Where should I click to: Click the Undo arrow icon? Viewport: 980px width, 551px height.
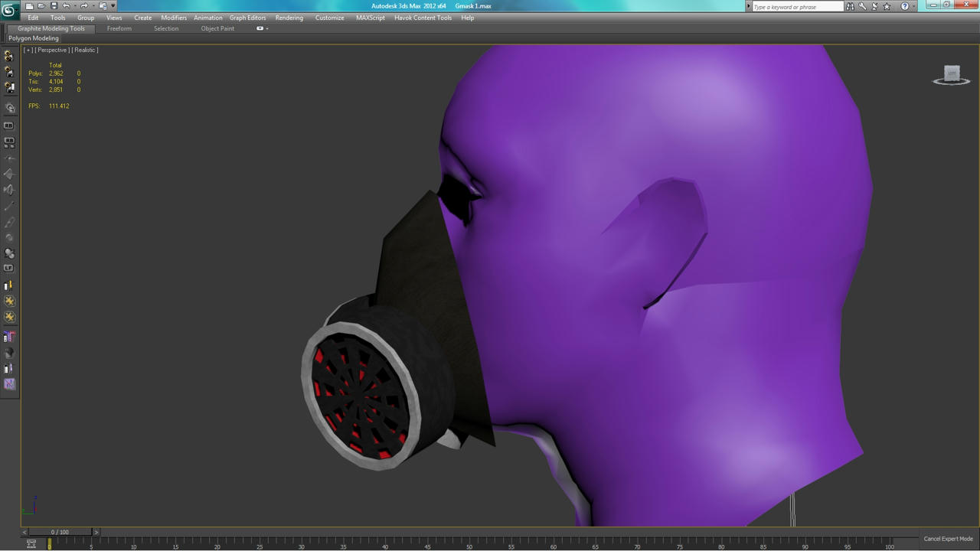click(66, 5)
